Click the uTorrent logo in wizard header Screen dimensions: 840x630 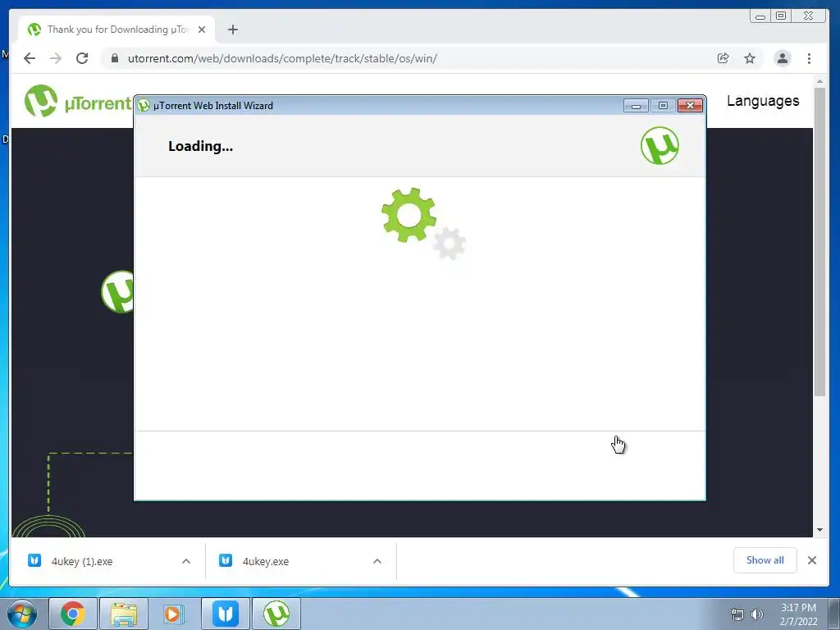pyautogui.click(x=660, y=146)
